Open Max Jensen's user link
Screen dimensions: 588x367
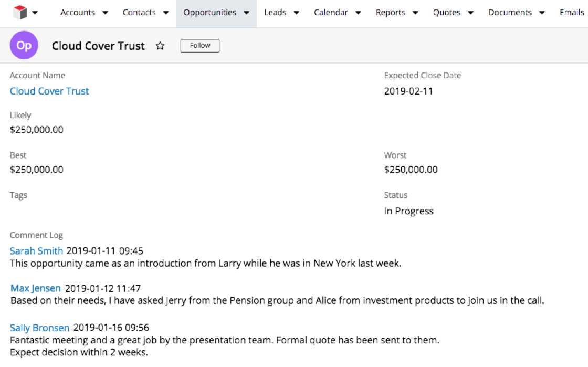[36, 288]
